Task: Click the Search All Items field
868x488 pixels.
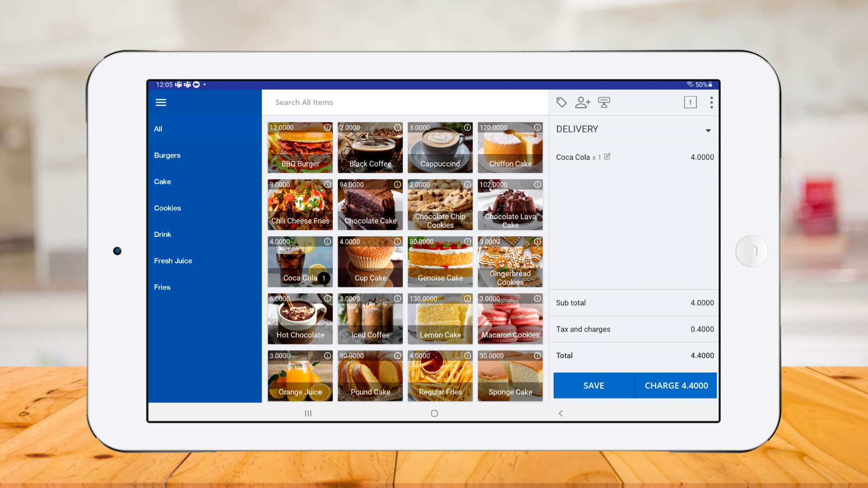Action: click(405, 103)
